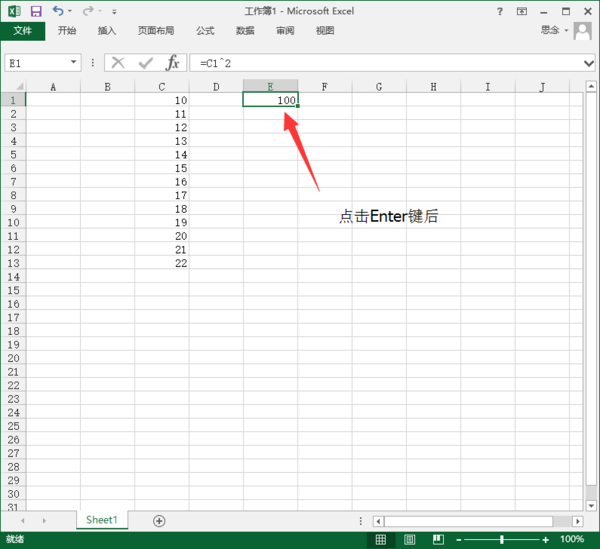Open the 文件 (File) menu
The height and width of the screenshot is (549, 600).
(x=23, y=31)
